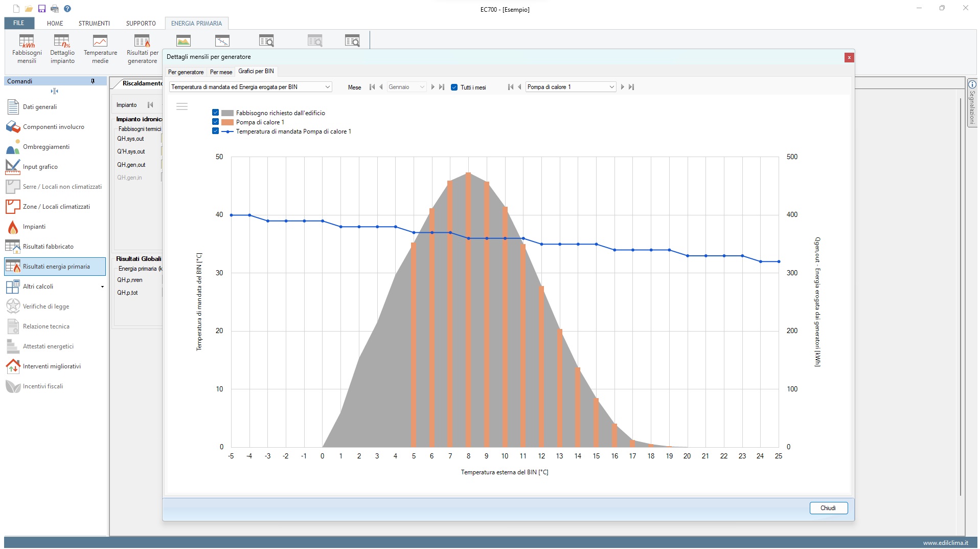Viewport: 980px width, 549px height.
Task: Click the pin icon on Comandi panel
Action: 93,81
